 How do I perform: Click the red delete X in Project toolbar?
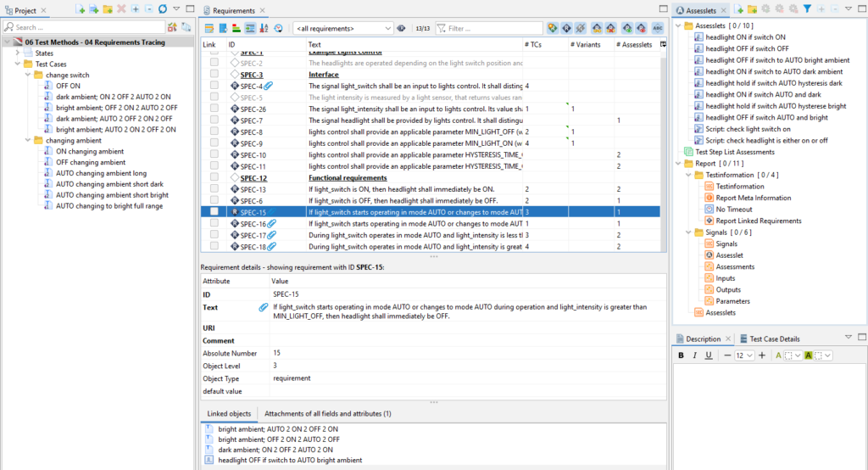tap(121, 8)
